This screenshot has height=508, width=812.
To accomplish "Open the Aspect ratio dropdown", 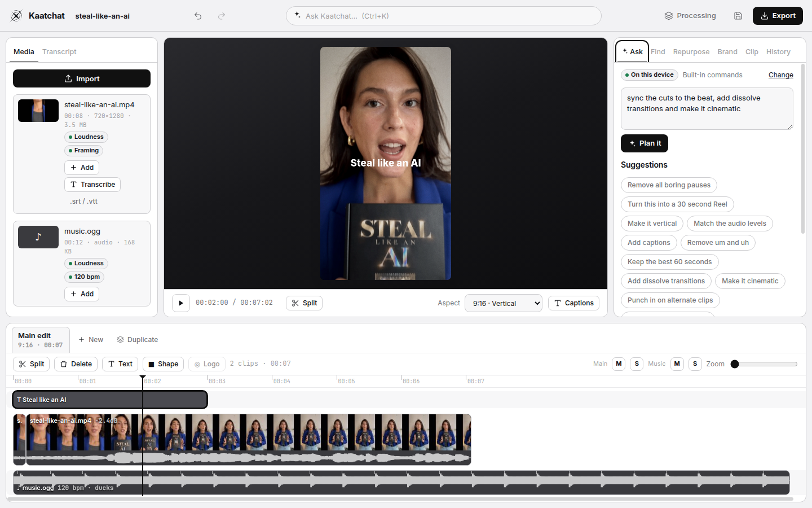I will 504,303.
